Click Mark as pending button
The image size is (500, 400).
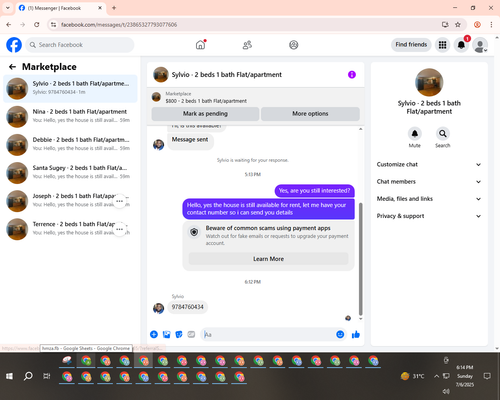click(205, 114)
